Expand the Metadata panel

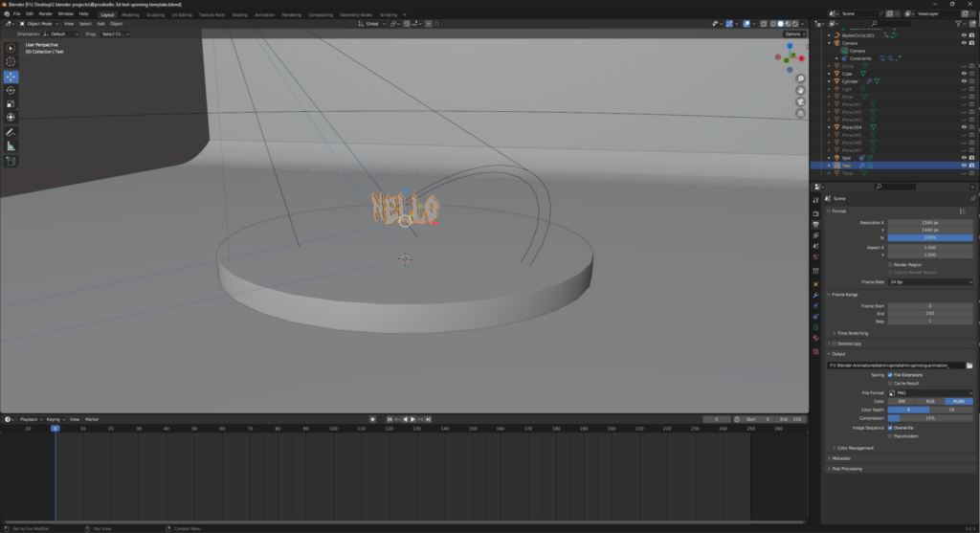click(840, 458)
